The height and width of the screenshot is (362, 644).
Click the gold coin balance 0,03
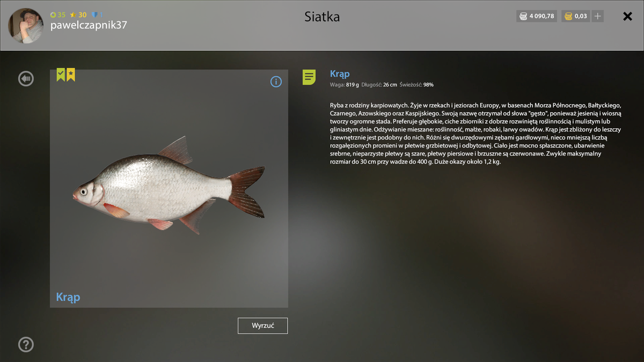coord(575,16)
